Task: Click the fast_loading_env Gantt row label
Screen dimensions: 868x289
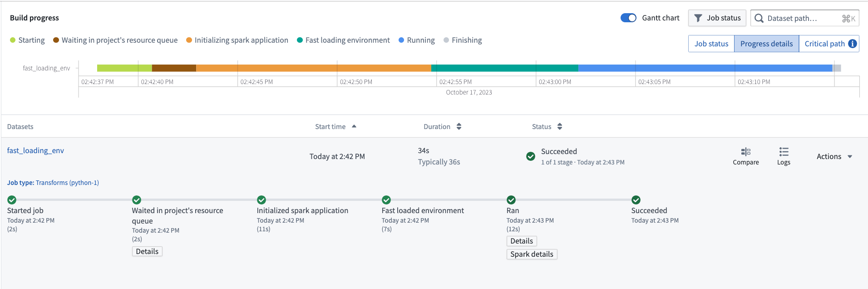Action: click(46, 68)
